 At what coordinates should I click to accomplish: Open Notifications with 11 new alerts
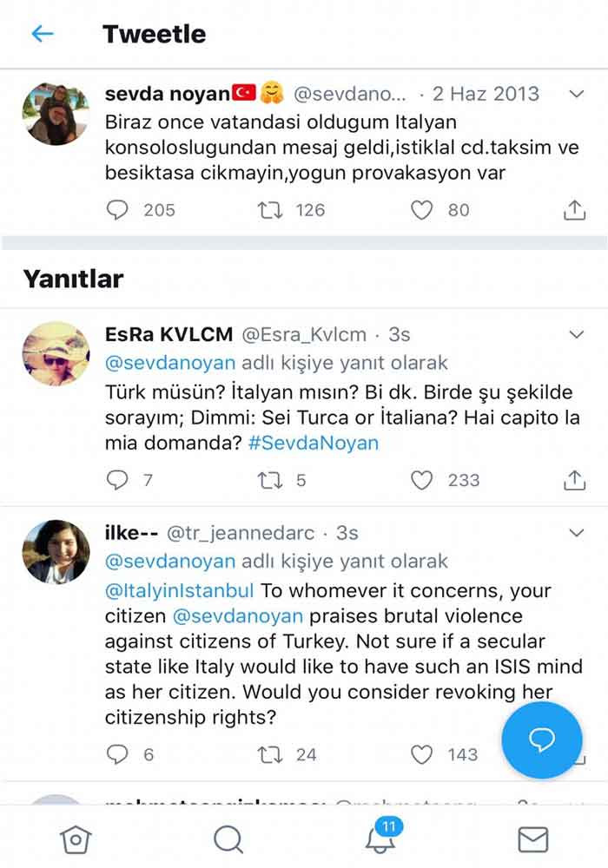(x=380, y=839)
